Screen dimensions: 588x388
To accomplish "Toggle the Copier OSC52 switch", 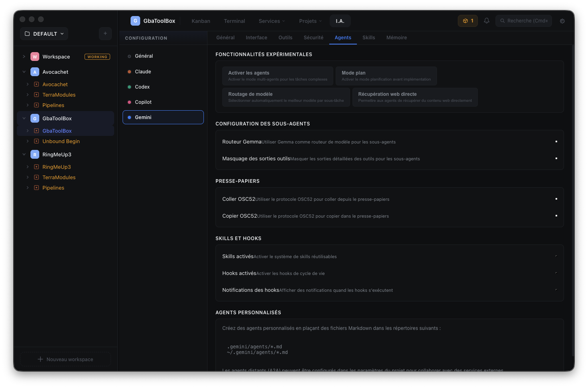I will [x=556, y=216].
